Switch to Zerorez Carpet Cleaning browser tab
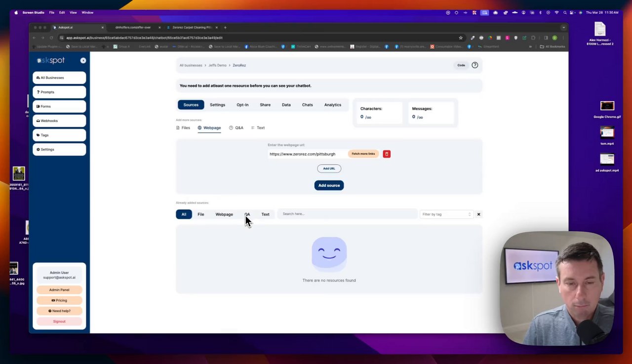Screen dimensions: 632x364 (x=193, y=28)
